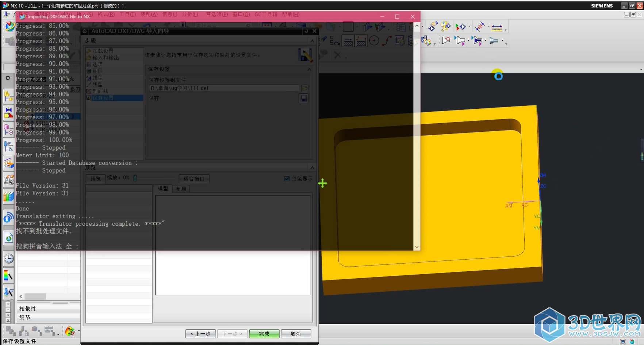Open the 帮助(H) menu
This screenshot has height=345, width=644.
coord(291,14)
